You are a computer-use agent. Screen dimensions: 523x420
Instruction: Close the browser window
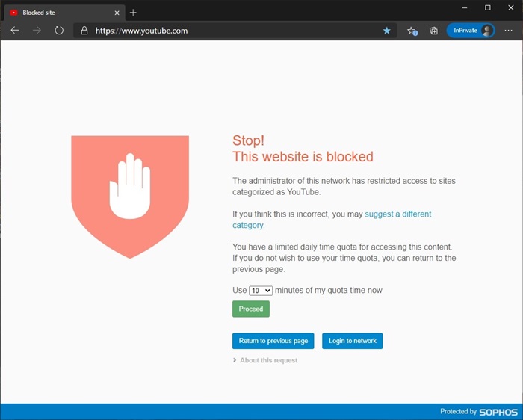[510, 7]
